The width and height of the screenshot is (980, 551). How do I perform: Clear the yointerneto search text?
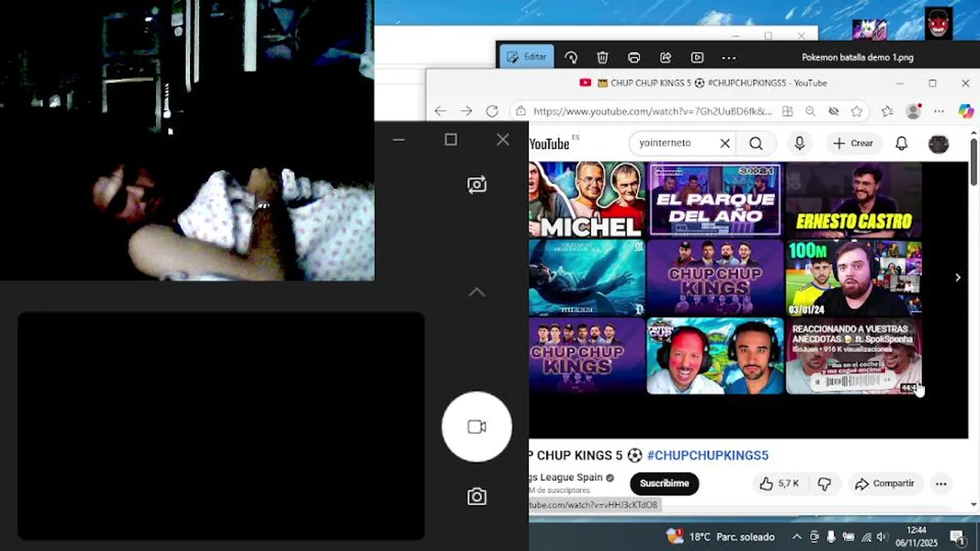[x=725, y=143]
